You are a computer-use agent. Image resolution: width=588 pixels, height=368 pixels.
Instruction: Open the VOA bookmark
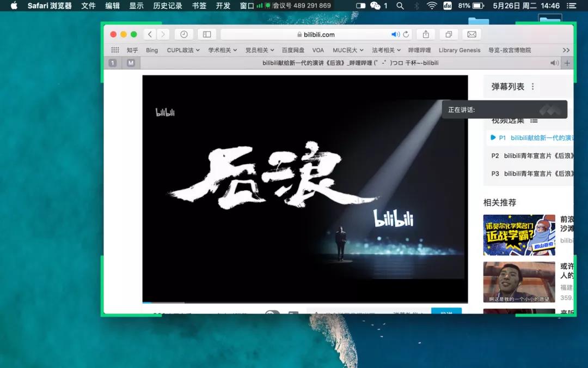click(x=318, y=50)
